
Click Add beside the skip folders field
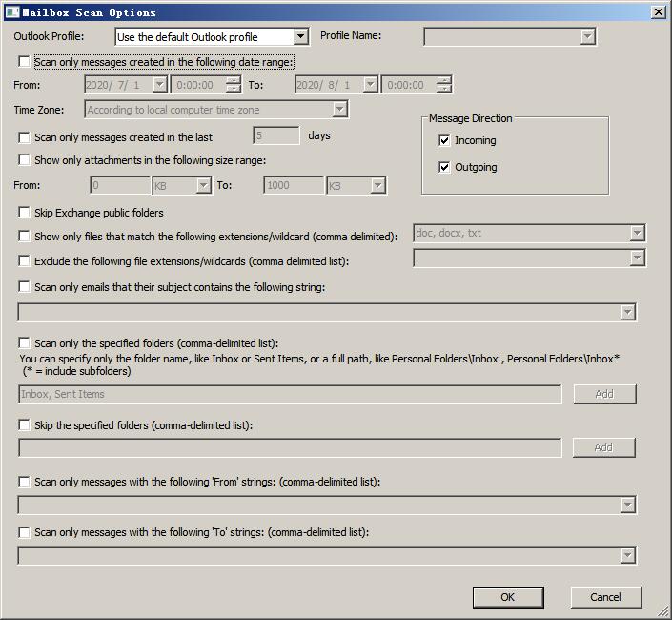coord(604,447)
